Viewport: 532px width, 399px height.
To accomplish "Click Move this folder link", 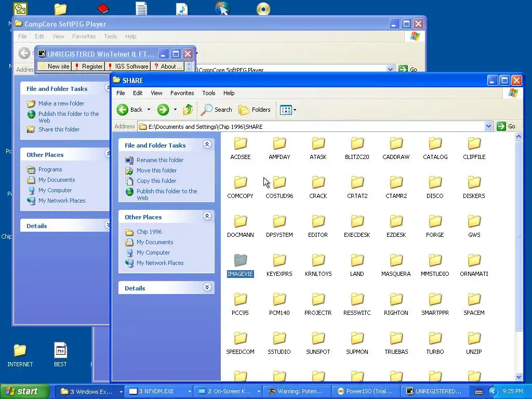I will point(156,170).
